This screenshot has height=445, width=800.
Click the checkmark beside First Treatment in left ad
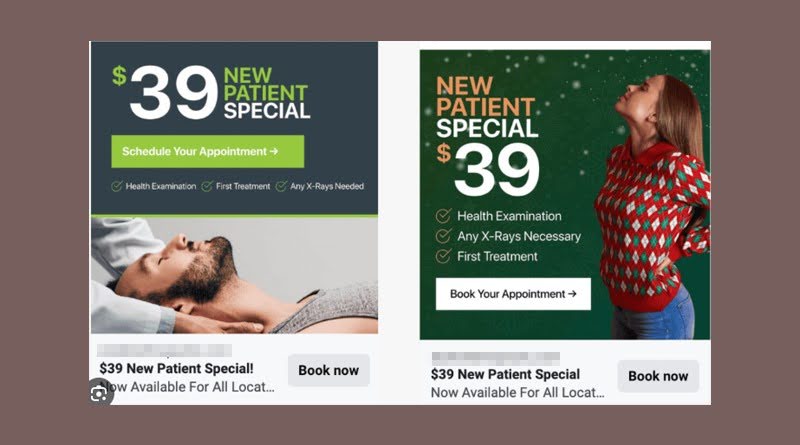coord(207,186)
